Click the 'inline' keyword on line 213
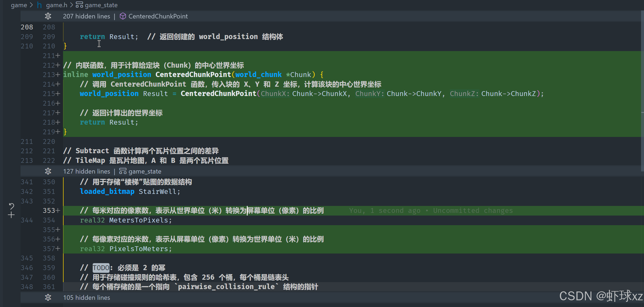The width and height of the screenshot is (644, 307). 76,74
